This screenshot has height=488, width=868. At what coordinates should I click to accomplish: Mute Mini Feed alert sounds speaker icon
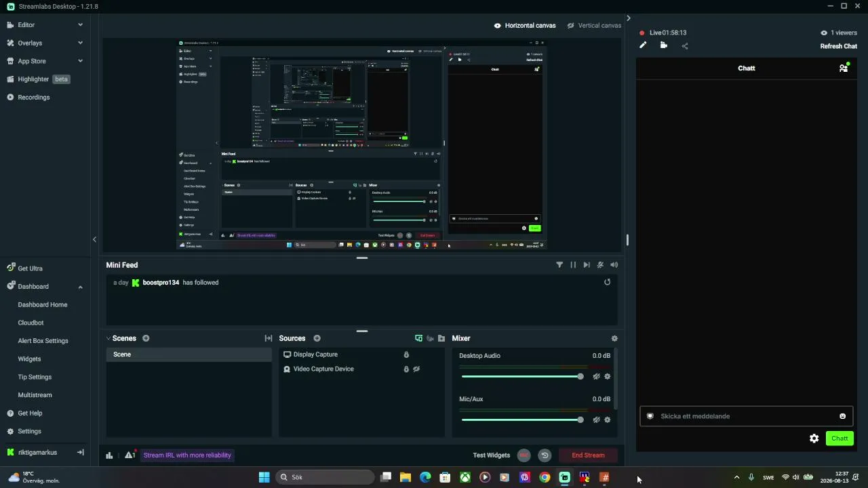(x=614, y=265)
